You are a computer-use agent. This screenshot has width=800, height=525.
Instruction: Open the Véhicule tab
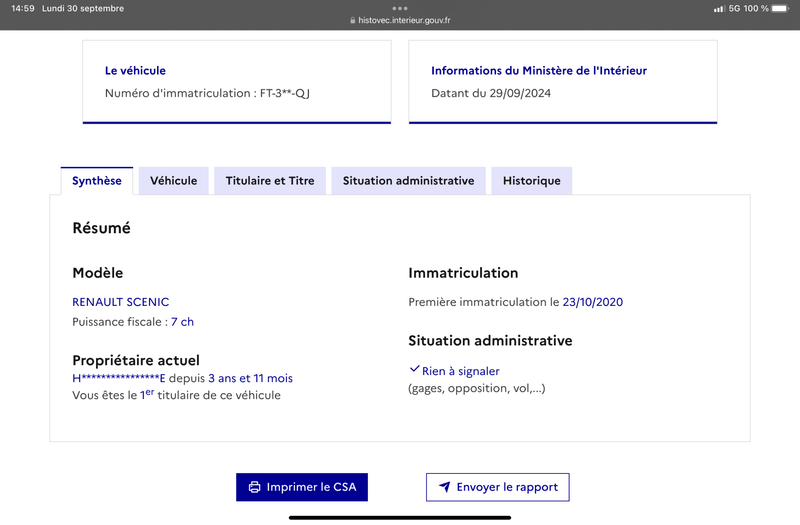[173, 181]
